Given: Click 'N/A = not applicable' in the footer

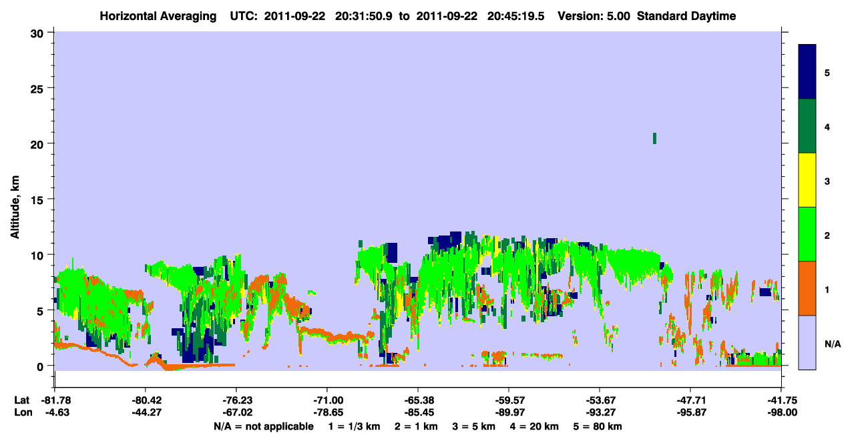Looking at the screenshot, I should 263,426.
